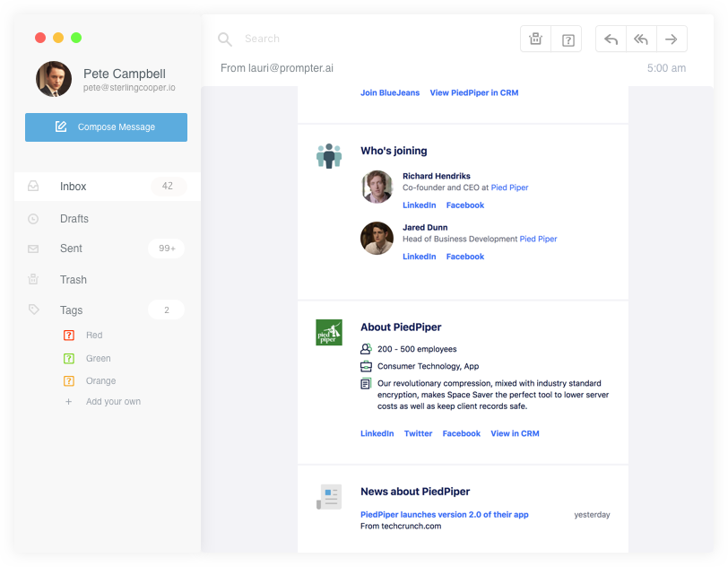Open Richard Hendriks' LinkedIn link
The width and height of the screenshot is (728, 567).
(420, 205)
